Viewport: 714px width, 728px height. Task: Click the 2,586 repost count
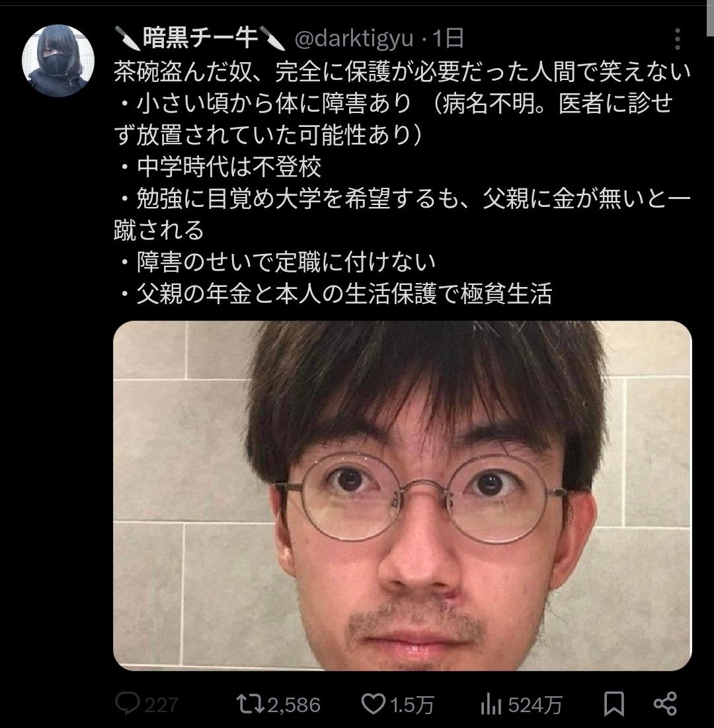pyautogui.click(x=294, y=705)
